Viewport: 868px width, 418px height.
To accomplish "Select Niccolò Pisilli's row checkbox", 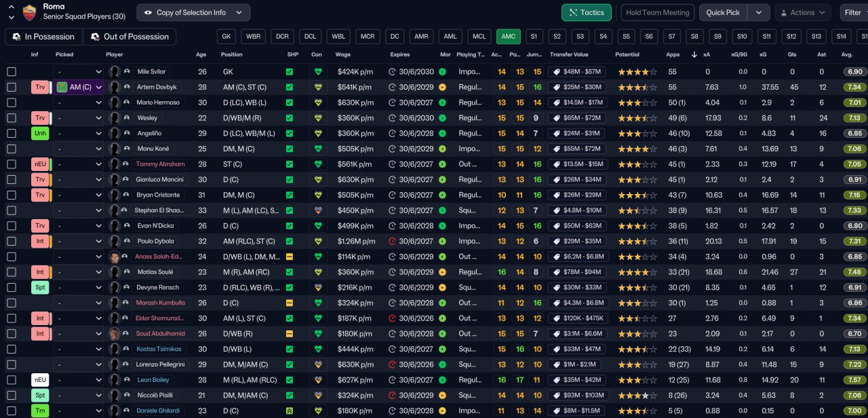I will click(12, 396).
